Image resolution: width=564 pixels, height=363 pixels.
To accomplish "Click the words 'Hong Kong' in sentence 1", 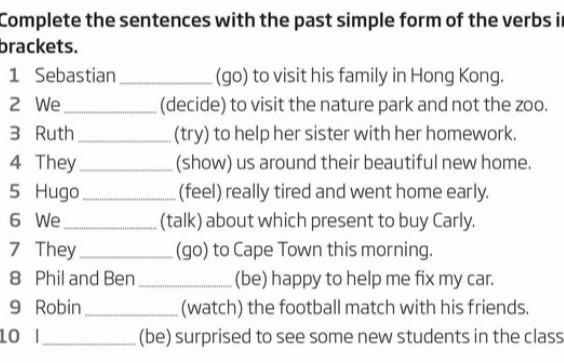I will point(457,76).
